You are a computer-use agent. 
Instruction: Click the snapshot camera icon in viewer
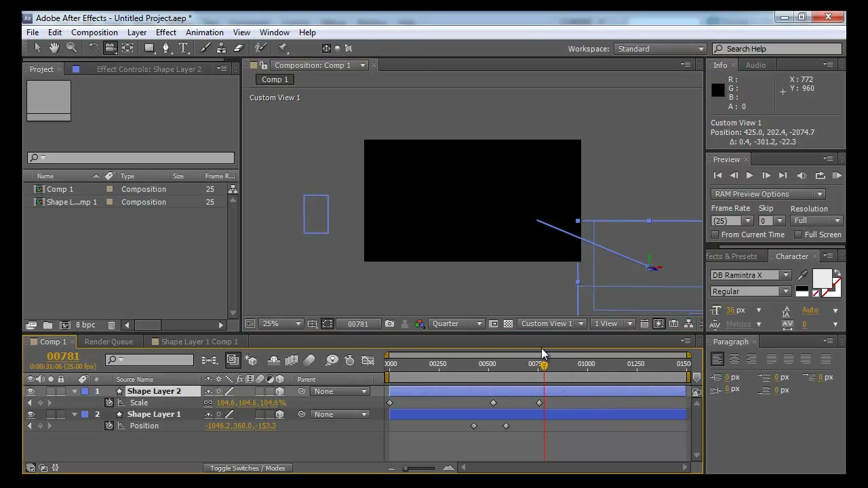tap(389, 324)
